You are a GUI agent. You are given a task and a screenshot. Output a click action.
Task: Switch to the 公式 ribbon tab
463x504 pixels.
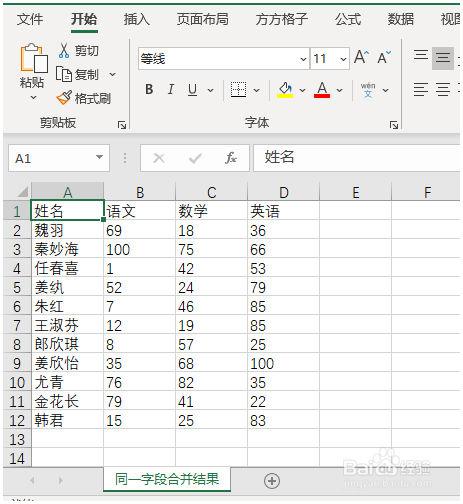(348, 19)
